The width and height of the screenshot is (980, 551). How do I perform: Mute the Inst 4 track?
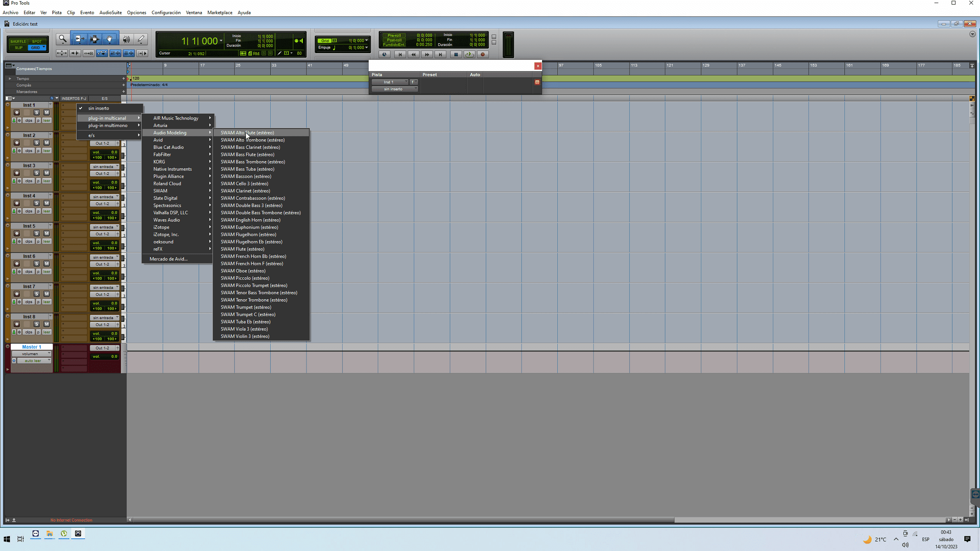click(x=47, y=203)
